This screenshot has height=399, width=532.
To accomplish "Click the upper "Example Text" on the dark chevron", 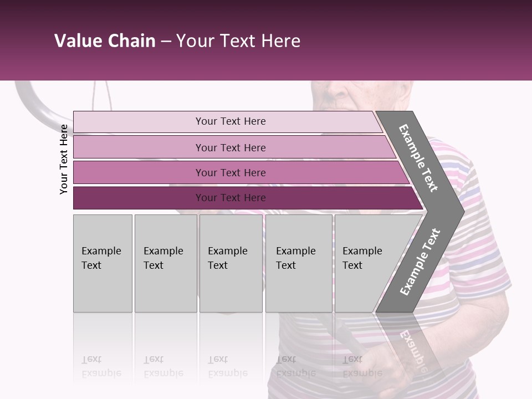I will [418, 158].
